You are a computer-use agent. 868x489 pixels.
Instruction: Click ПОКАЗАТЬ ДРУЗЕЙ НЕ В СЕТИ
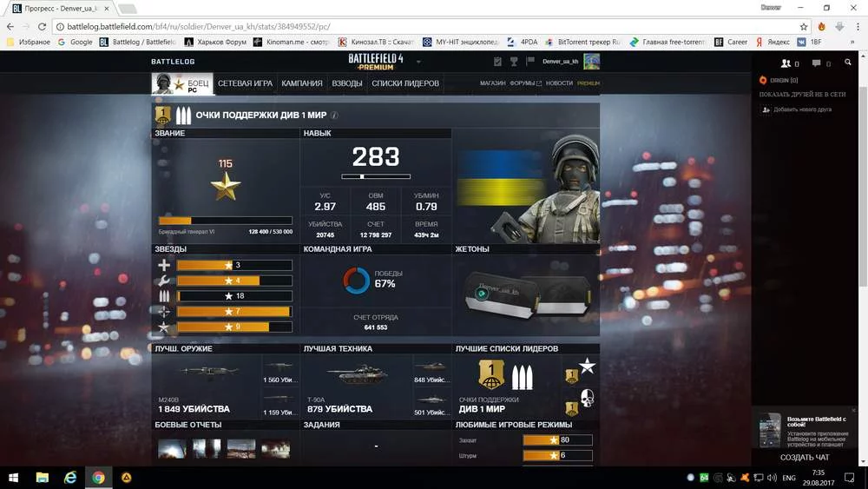(x=802, y=95)
